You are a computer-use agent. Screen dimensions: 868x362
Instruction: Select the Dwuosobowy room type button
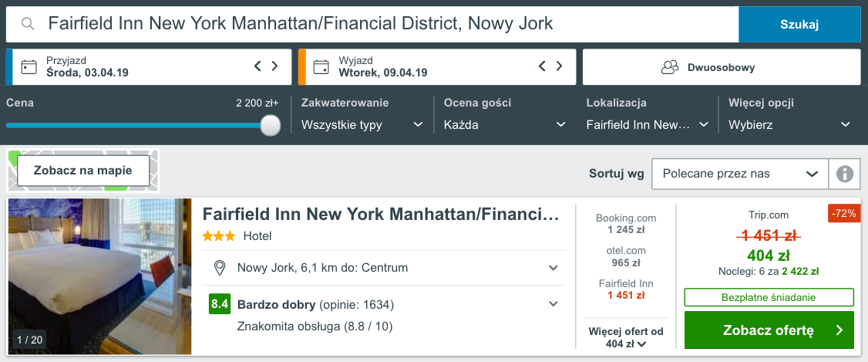[722, 67]
